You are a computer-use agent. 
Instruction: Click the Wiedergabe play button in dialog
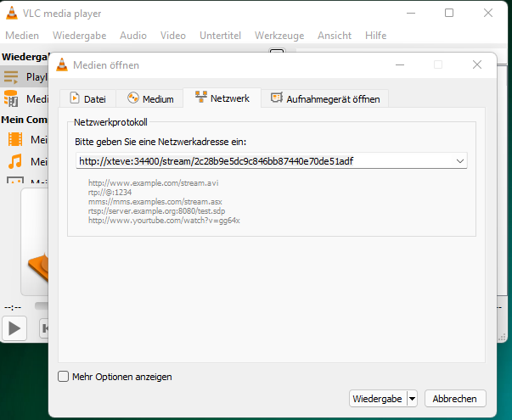[378, 399]
